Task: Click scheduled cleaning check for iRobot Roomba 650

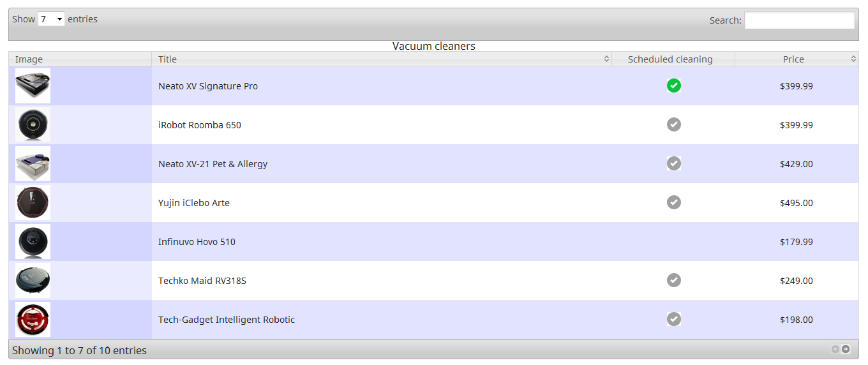Action: point(673,124)
